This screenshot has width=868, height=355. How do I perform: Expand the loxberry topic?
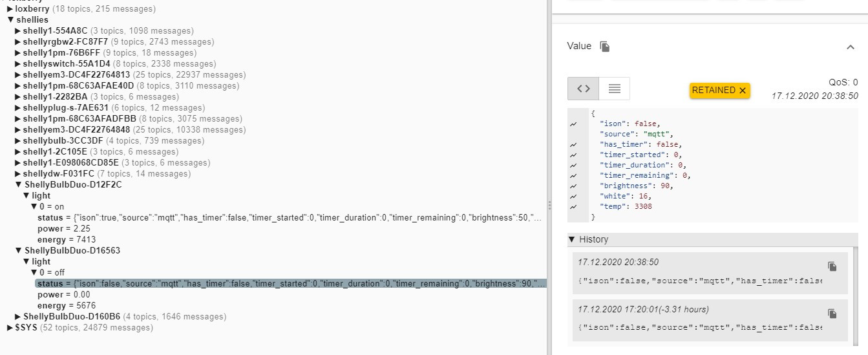tap(10, 9)
